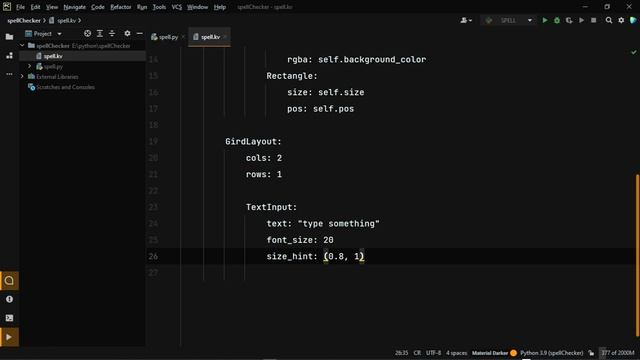Viewport: 640px width, 360px height.
Task: Change 4 spaces indent setting
Action: (456, 353)
